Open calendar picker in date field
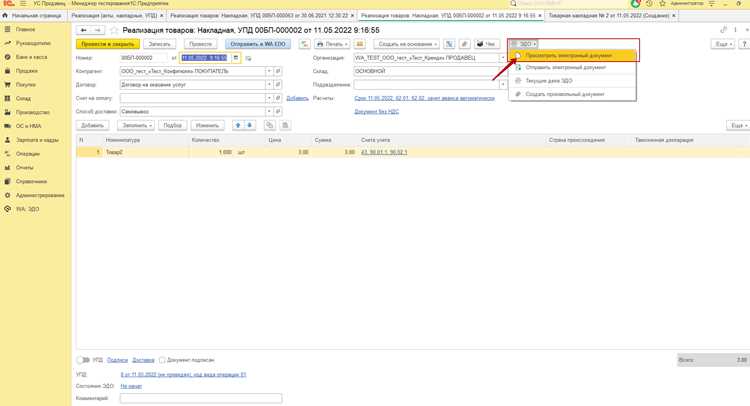The image size is (750, 406). tap(236, 58)
